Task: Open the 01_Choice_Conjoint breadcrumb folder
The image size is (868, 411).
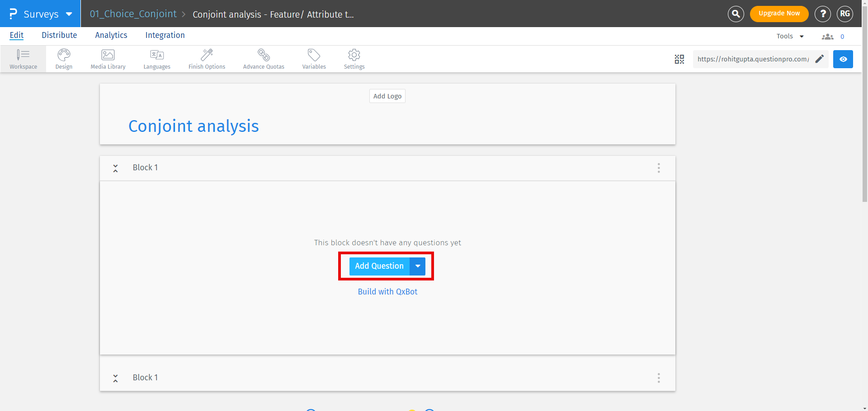Action: [133, 14]
